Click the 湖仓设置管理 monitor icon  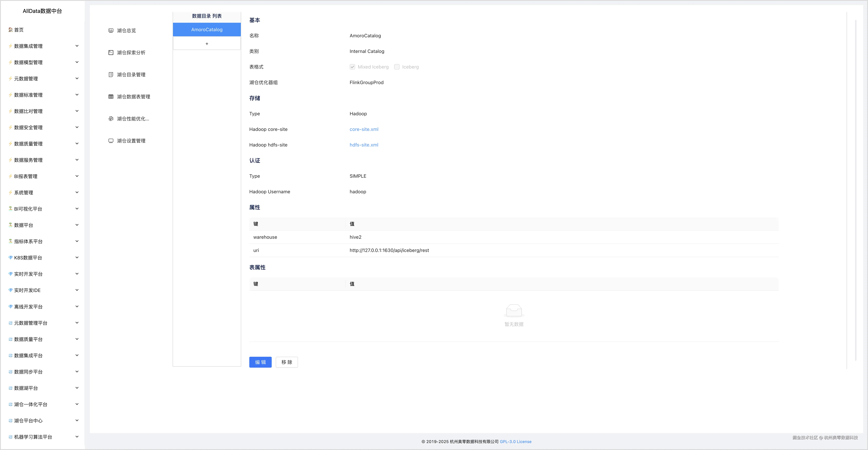pos(111,141)
